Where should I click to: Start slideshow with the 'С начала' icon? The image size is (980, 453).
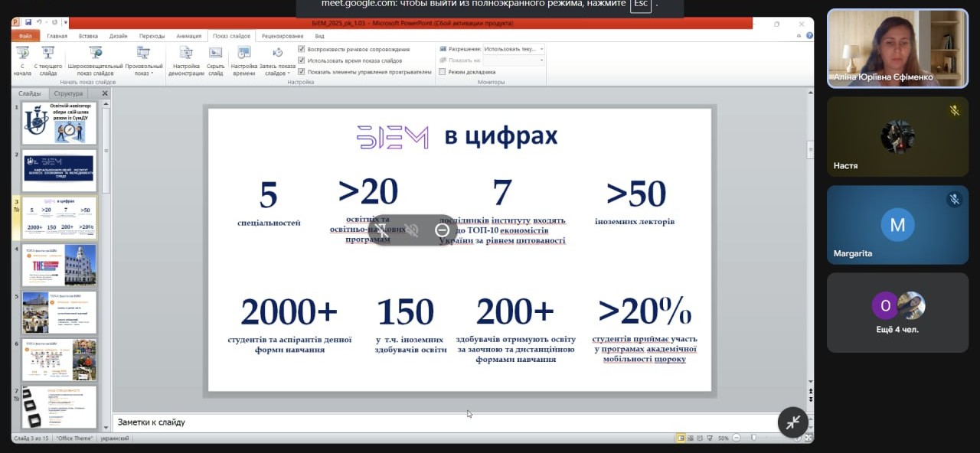click(23, 54)
